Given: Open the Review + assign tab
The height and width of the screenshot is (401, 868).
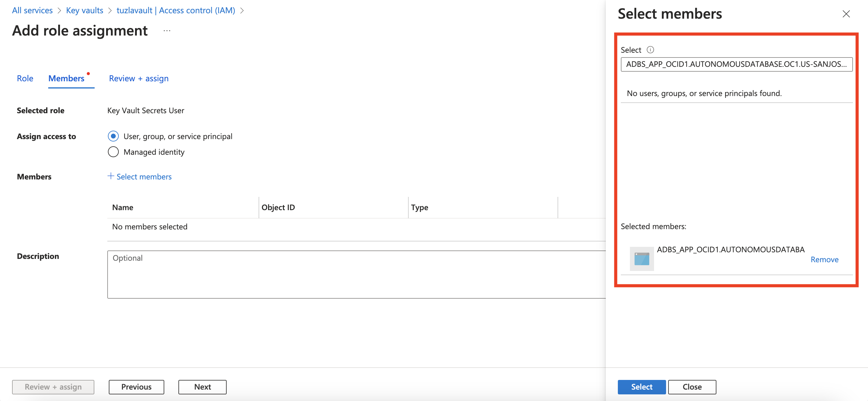Looking at the screenshot, I should pos(139,78).
